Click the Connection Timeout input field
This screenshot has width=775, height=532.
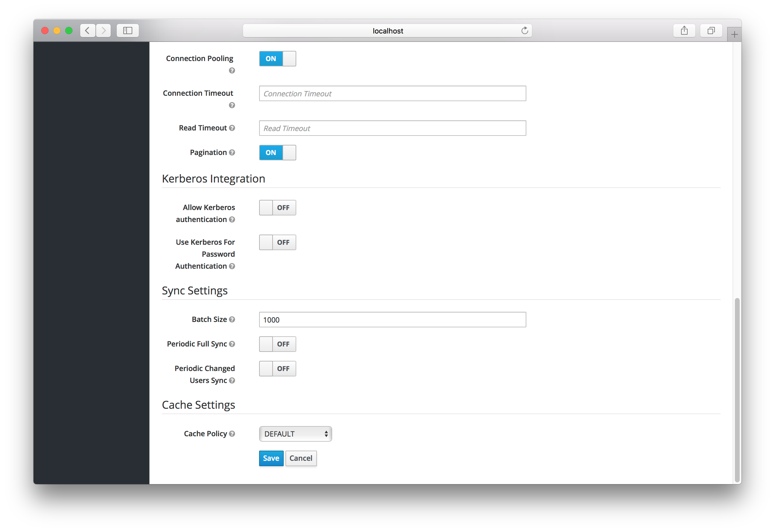[x=392, y=93]
